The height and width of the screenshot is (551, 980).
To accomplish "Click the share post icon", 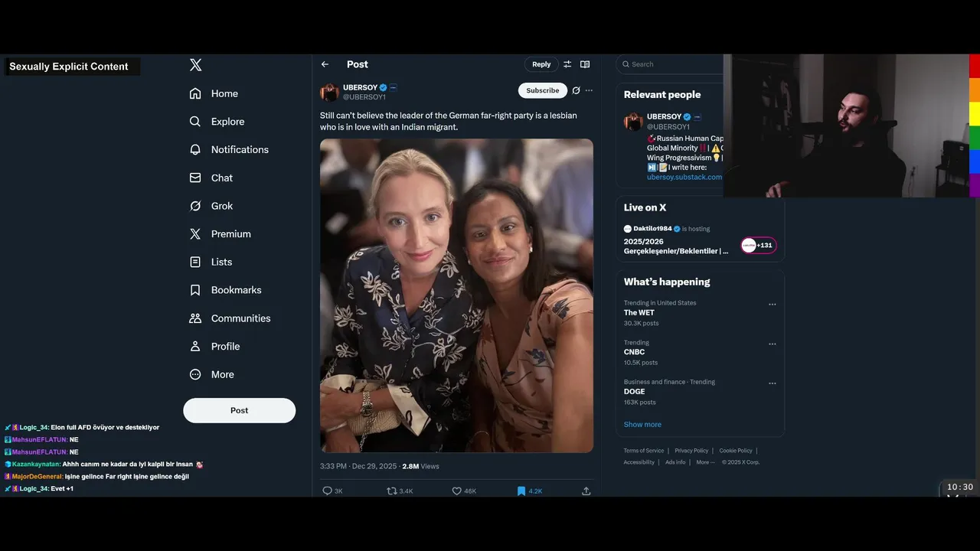I will [586, 491].
